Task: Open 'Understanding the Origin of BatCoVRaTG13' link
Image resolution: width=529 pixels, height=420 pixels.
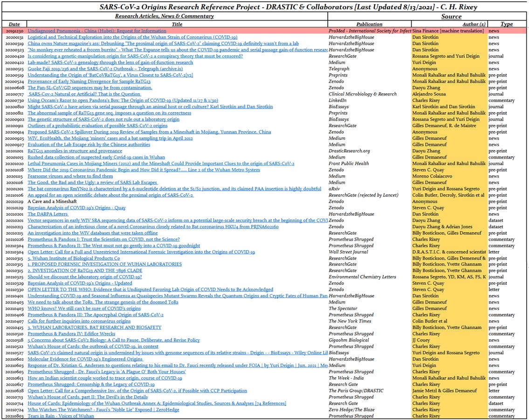Action: 110,75
